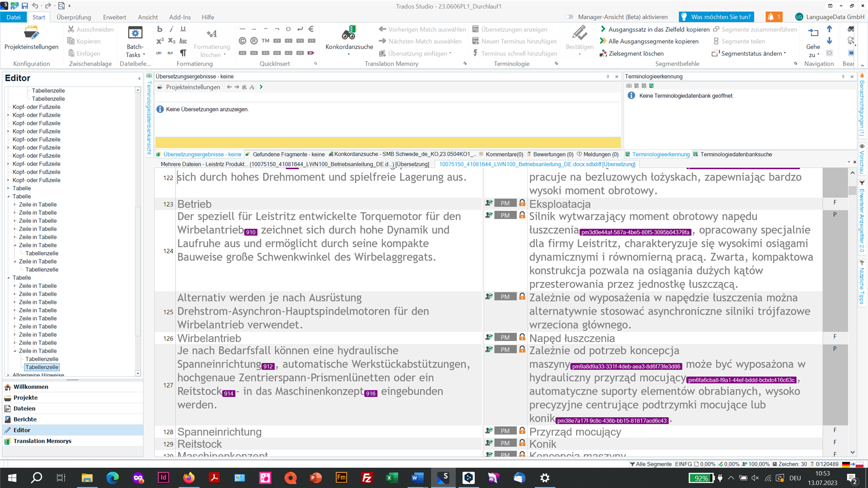Save the document from quick access toolbar
Viewport: 868px width, 488px height.
[25, 6]
